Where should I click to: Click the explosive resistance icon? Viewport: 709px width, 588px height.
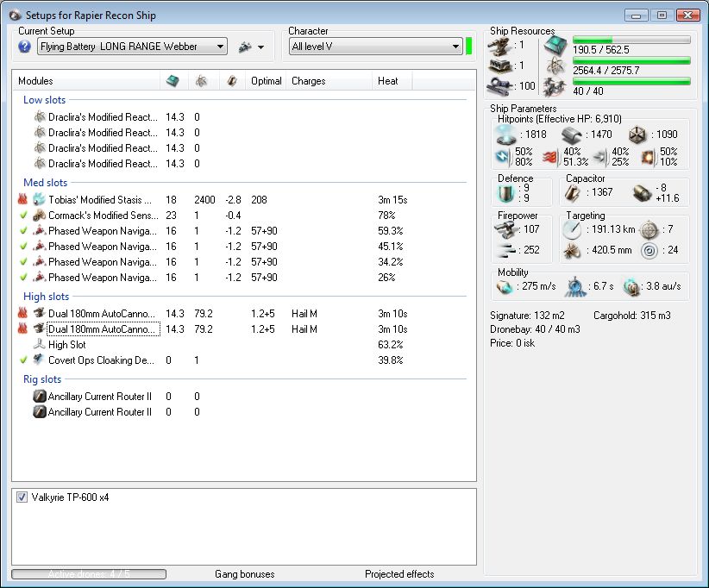648,157
